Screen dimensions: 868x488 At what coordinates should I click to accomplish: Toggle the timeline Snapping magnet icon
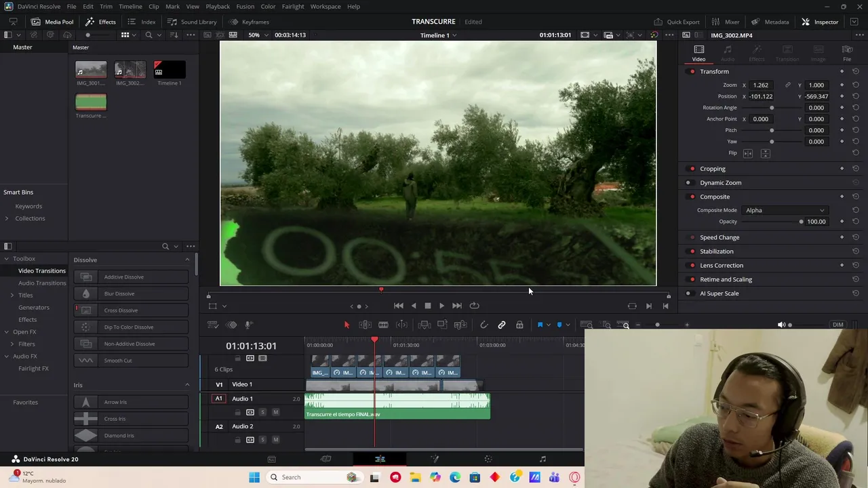point(484,325)
